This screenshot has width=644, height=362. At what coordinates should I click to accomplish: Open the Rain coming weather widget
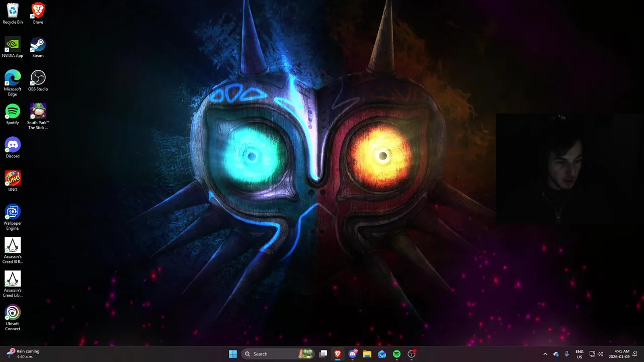pos(24,354)
